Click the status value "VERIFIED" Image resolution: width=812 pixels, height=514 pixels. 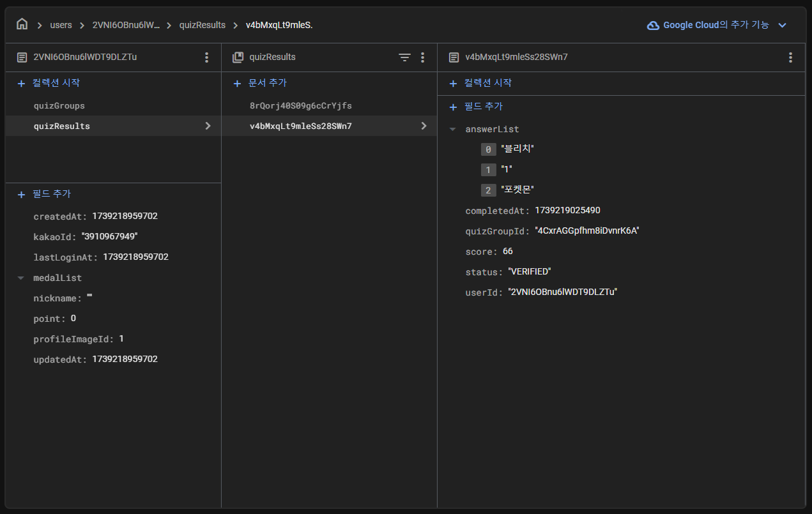[530, 271]
